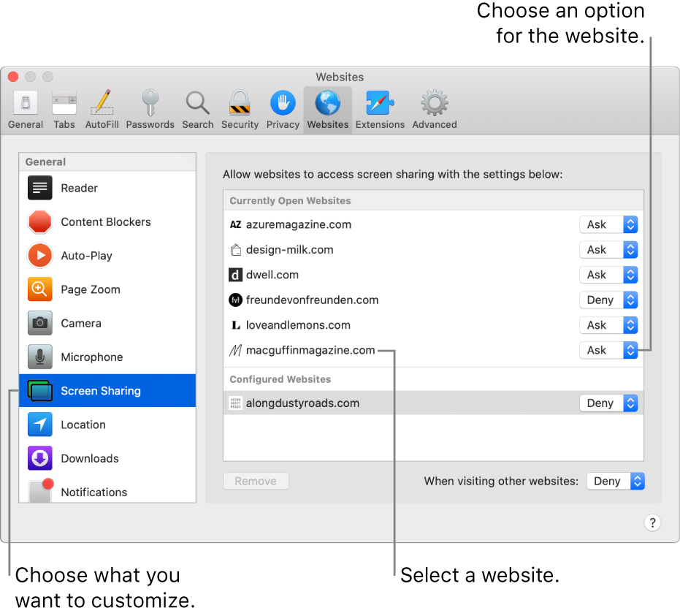Switch to the Extensions tab label
The width and height of the screenshot is (680, 616).
380,124
